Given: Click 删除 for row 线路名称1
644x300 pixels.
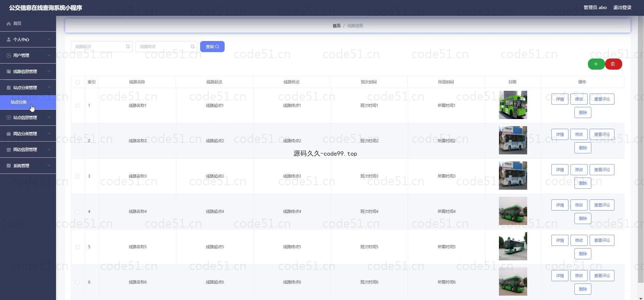Looking at the screenshot, I should coord(583,113).
